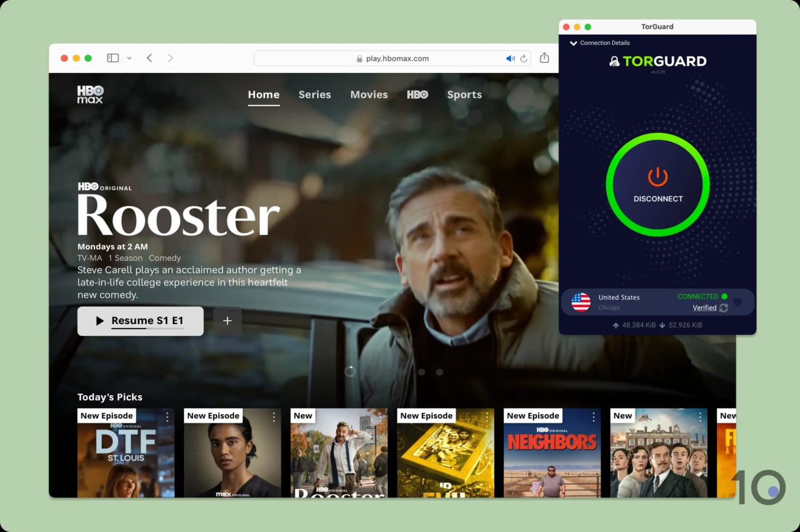Toggle the heart favorite for Chicago server
800x532 pixels.
point(738,302)
